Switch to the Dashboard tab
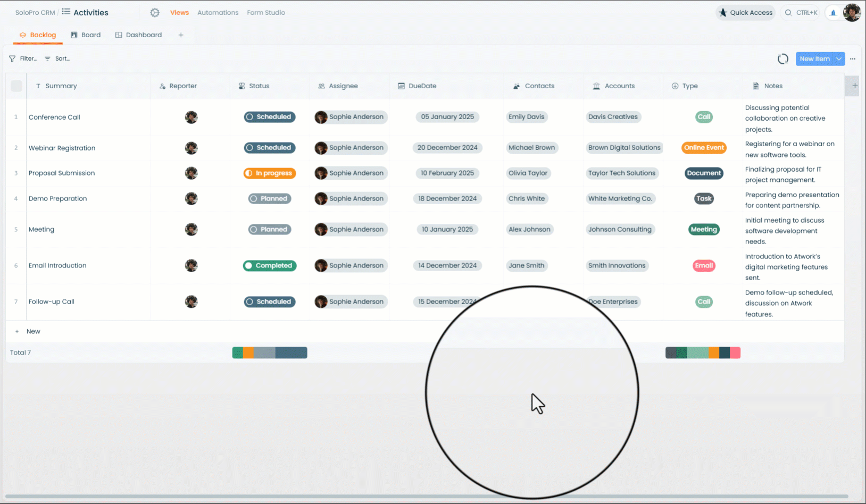The height and width of the screenshot is (504, 866). tap(138, 35)
